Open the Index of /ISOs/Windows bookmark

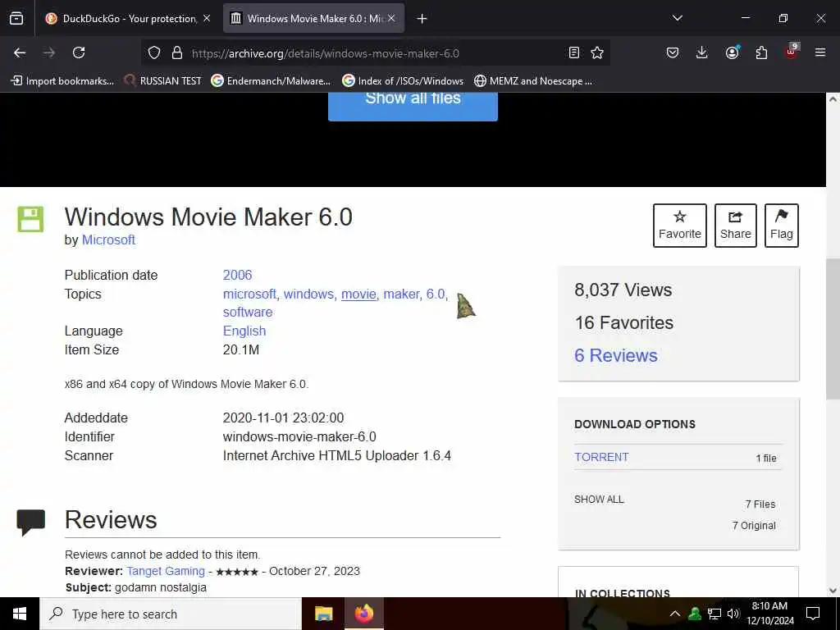tap(403, 81)
